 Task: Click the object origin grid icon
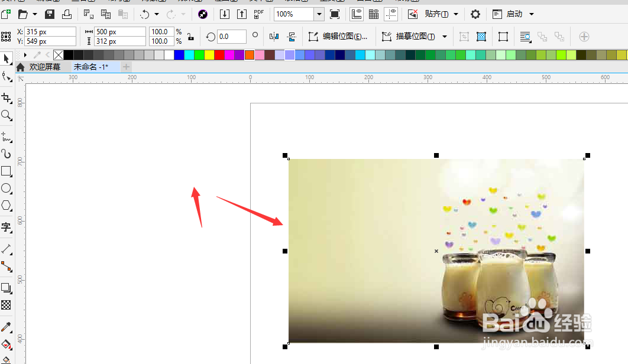pos(6,37)
